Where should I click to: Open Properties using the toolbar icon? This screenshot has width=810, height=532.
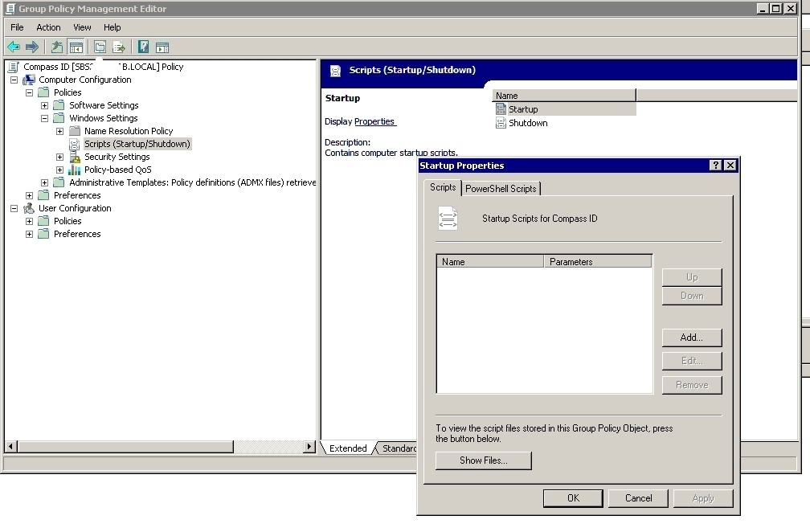98,47
